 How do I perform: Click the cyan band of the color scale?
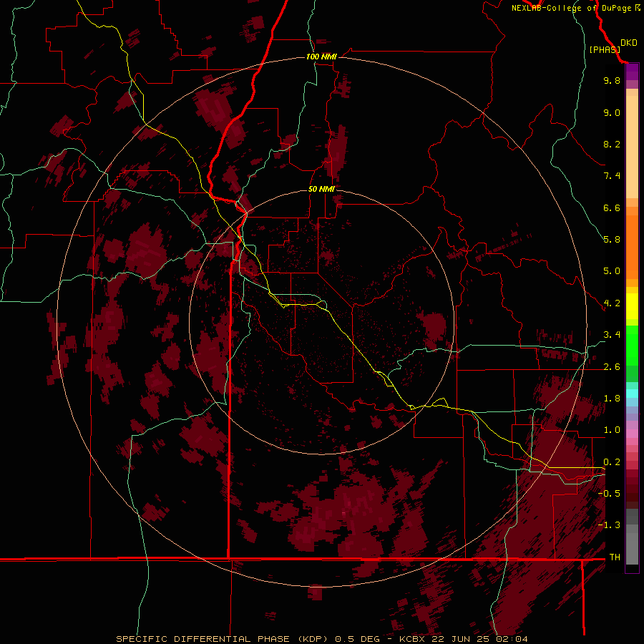[632, 393]
